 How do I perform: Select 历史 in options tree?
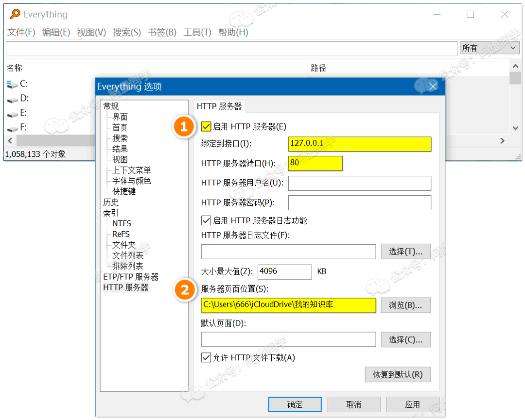(x=111, y=202)
